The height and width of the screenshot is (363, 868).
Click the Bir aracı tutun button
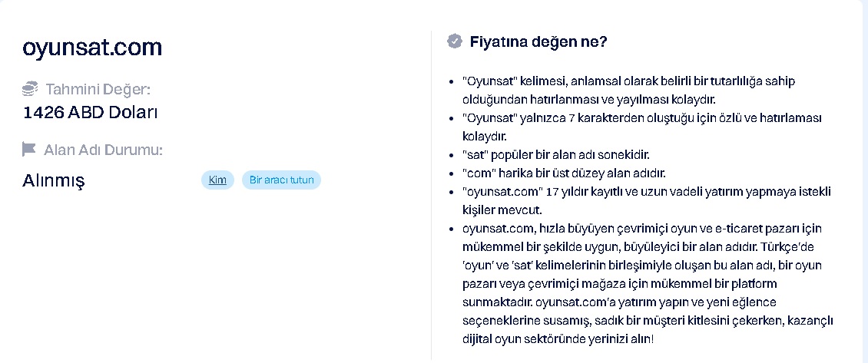coord(281,180)
